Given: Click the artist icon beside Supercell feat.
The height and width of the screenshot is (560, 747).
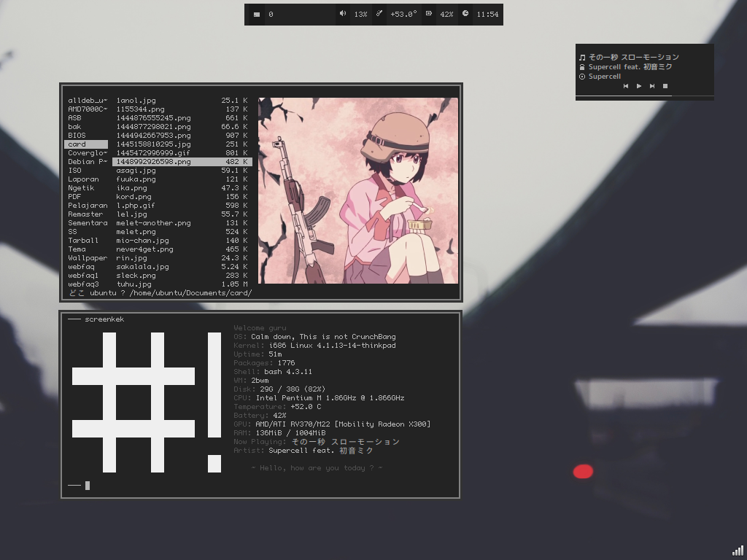Looking at the screenshot, I should point(581,67).
